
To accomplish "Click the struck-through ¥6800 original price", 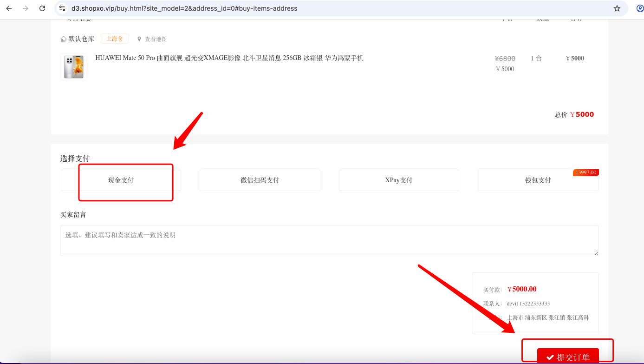I will click(x=505, y=59).
